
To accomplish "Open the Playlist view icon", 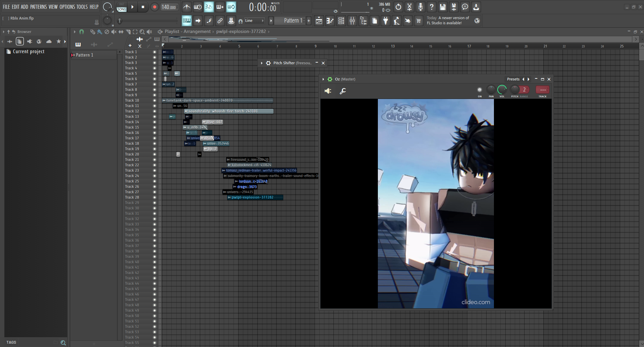I will pos(319,21).
